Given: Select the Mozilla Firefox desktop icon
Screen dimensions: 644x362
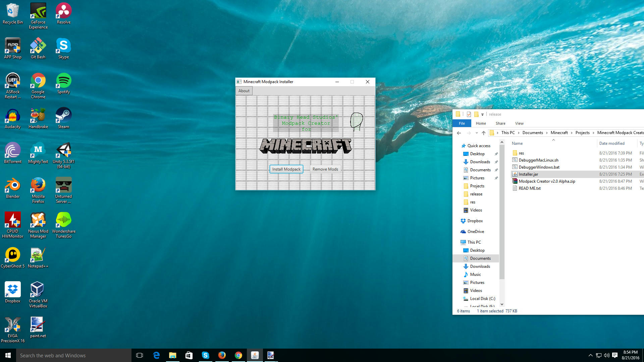Looking at the screenshot, I should click(38, 190).
